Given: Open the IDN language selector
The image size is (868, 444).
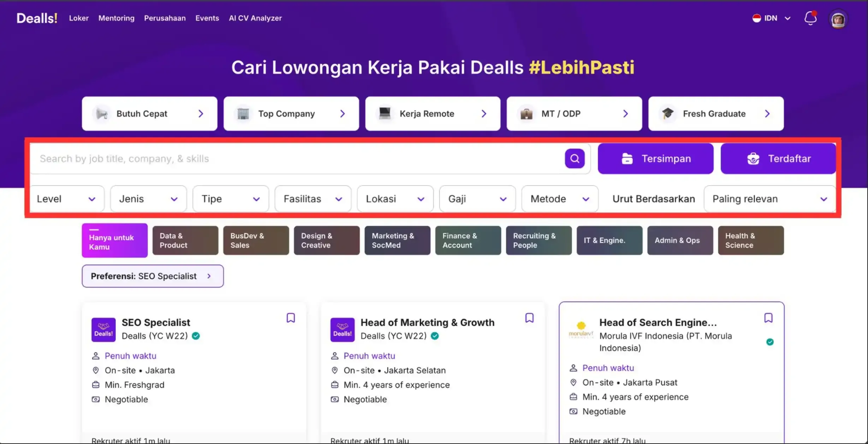Looking at the screenshot, I should pyautogui.click(x=772, y=18).
